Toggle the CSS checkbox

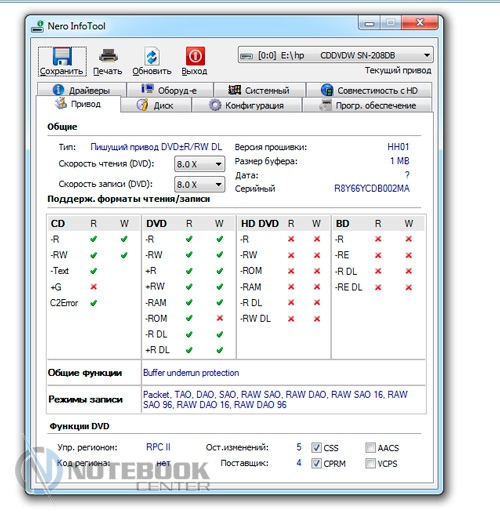pos(316,448)
